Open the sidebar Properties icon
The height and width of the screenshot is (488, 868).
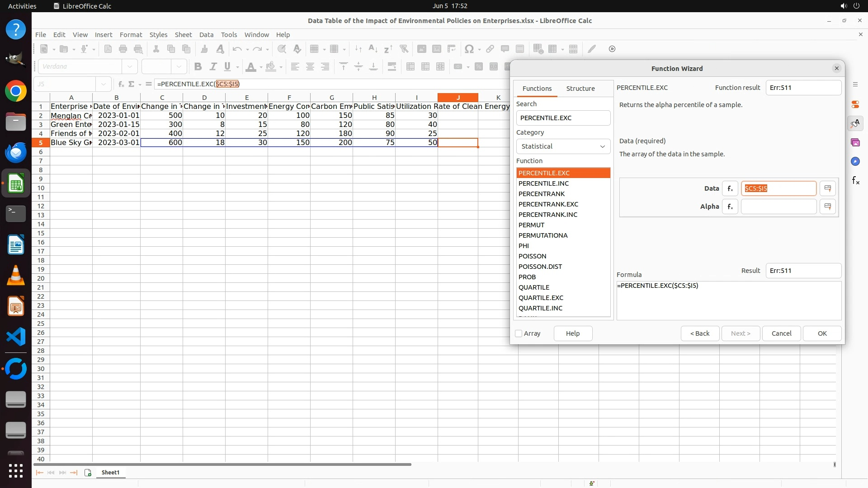click(x=855, y=104)
